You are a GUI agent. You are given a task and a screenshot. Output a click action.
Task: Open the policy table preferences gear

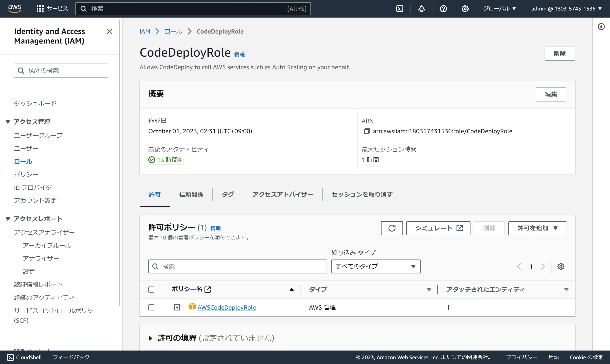pyautogui.click(x=561, y=266)
